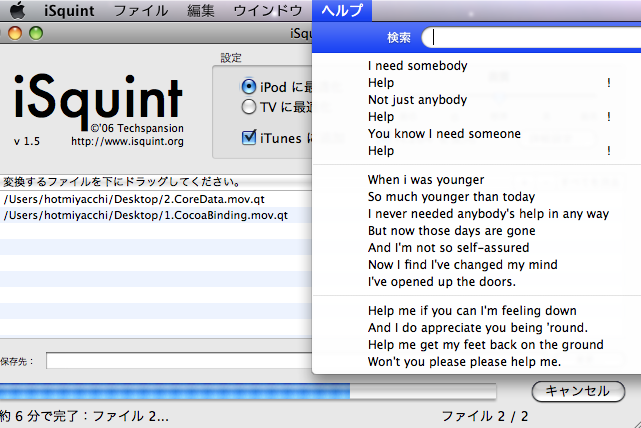Choose 'Now I find I've changed my mind'
This screenshot has width=641, height=428.
coord(477,264)
